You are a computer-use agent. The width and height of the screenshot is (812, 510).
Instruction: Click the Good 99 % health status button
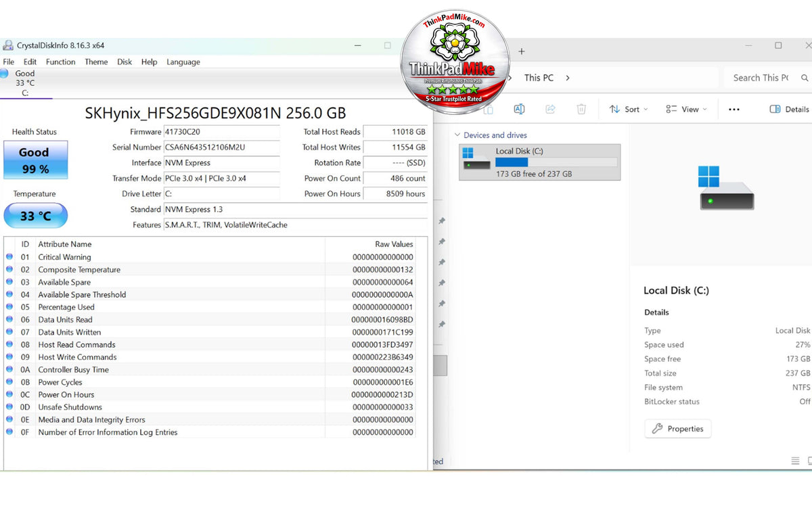36,160
